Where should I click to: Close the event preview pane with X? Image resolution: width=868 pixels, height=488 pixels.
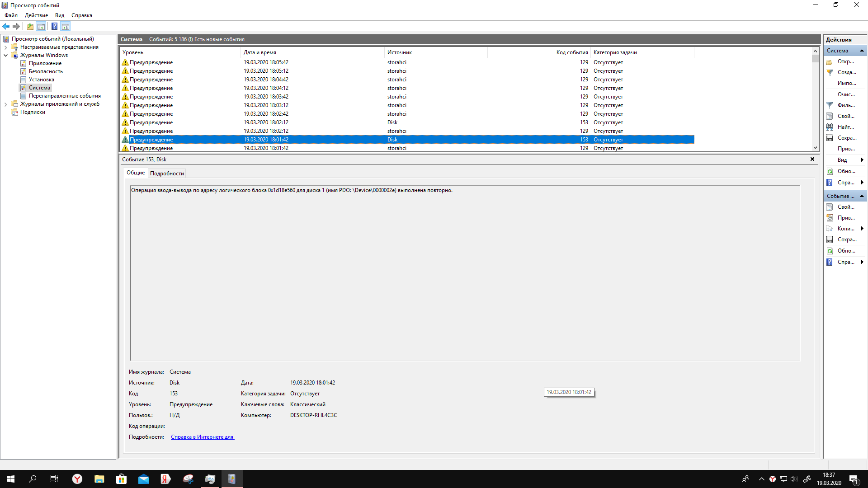[812, 159]
